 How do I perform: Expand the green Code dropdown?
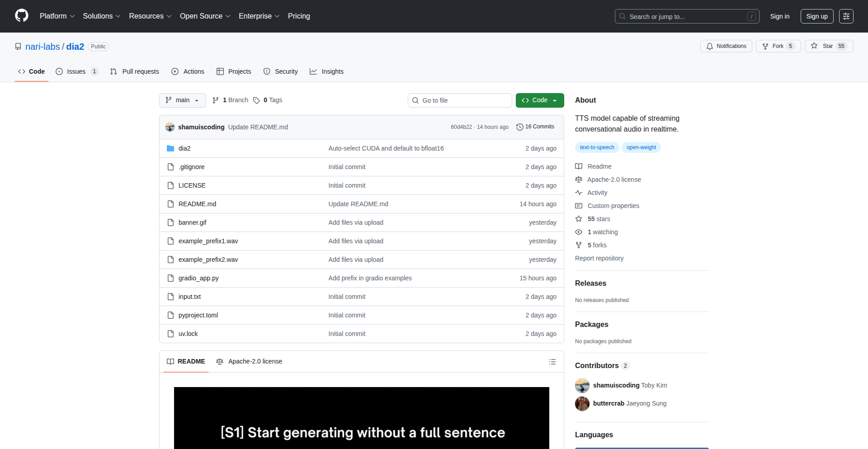point(539,100)
